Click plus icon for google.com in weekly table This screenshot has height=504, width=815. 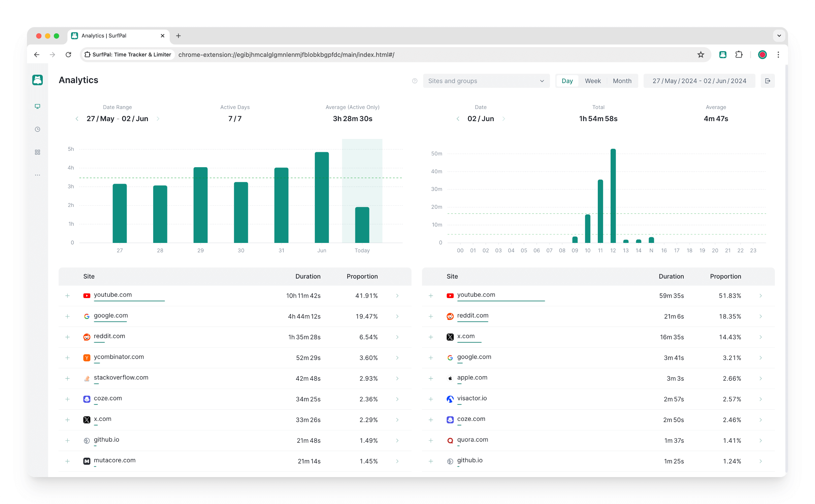(67, 316)
